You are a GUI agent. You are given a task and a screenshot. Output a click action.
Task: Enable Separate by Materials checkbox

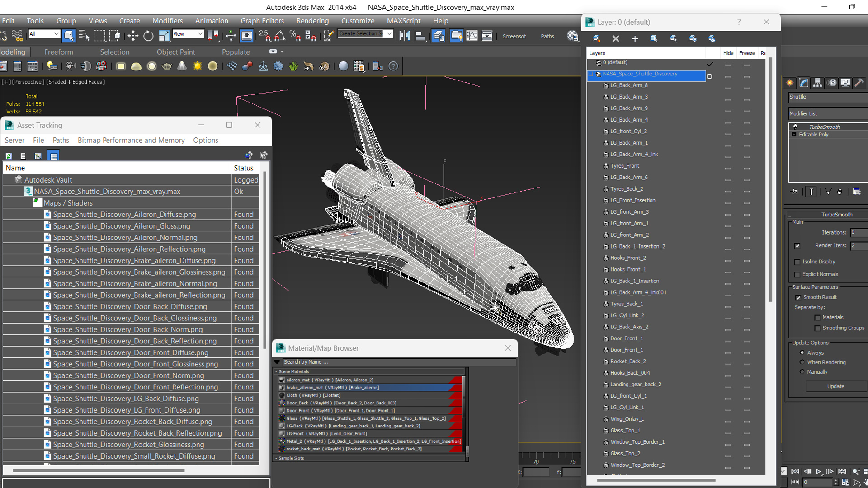tap(817, 318)
